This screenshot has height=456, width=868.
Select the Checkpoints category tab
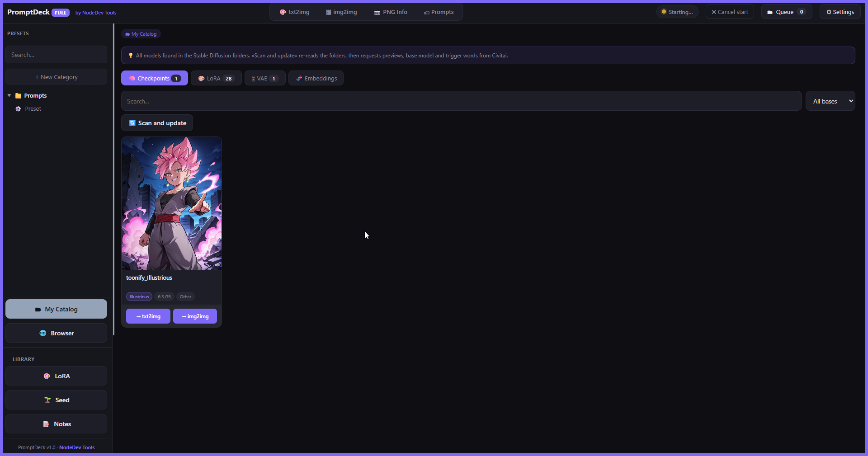[x=155, y=78]
